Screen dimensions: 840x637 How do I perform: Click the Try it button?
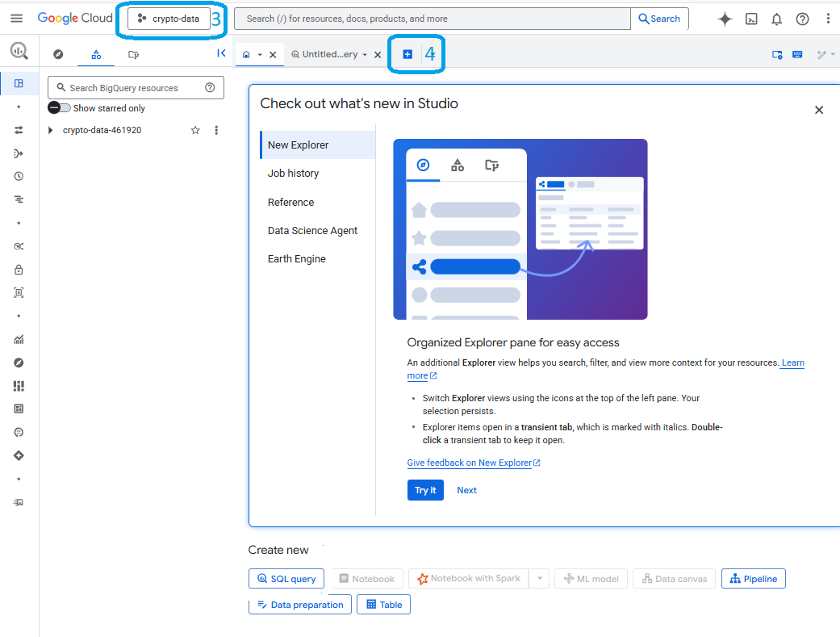pos(425,490)
